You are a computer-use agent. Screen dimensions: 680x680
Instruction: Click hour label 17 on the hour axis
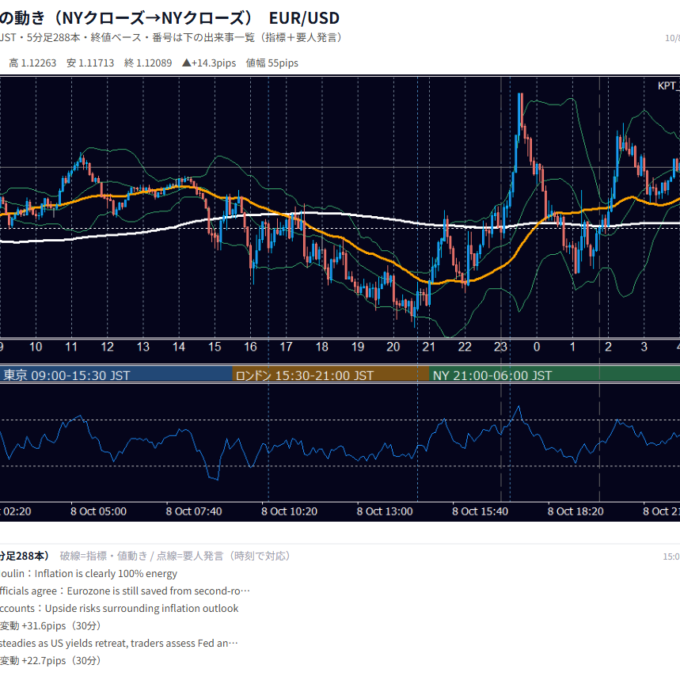286,347
